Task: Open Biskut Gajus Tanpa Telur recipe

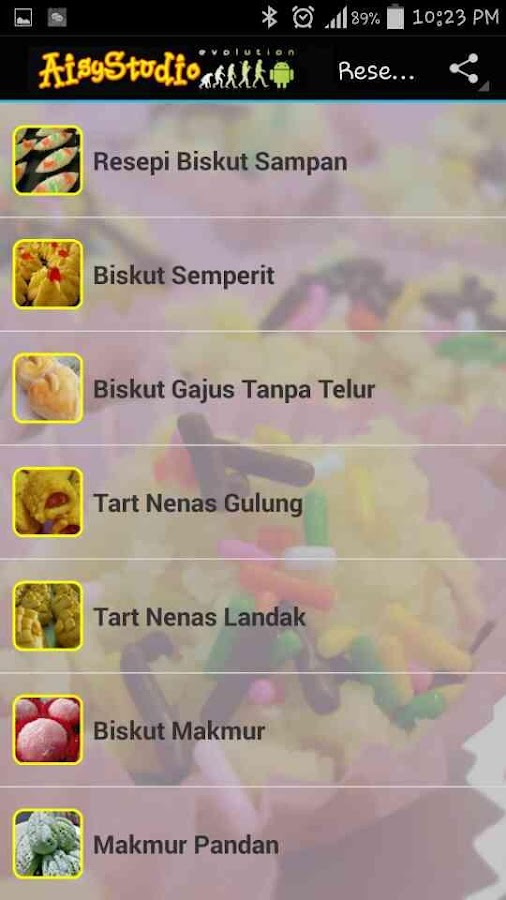Action: 253,388
